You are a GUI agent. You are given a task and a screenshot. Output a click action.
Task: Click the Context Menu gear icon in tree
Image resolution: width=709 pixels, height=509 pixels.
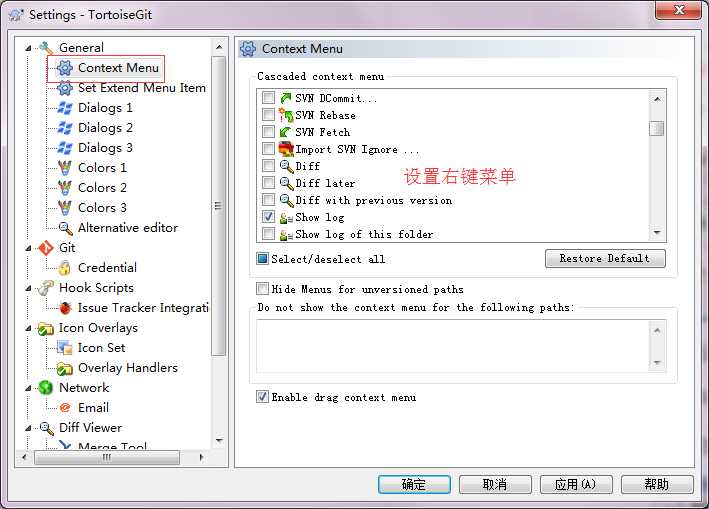65,68
